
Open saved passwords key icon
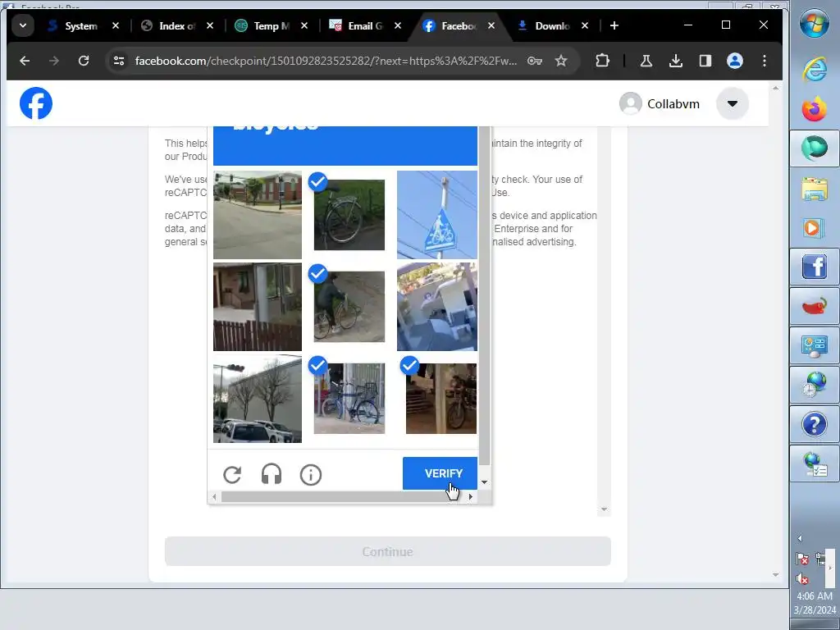coord(535,61)
